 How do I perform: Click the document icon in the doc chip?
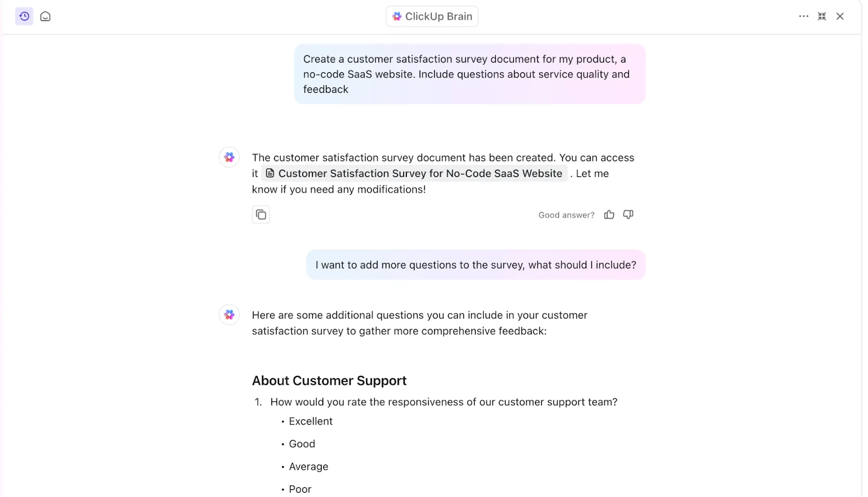pos(270,174)
